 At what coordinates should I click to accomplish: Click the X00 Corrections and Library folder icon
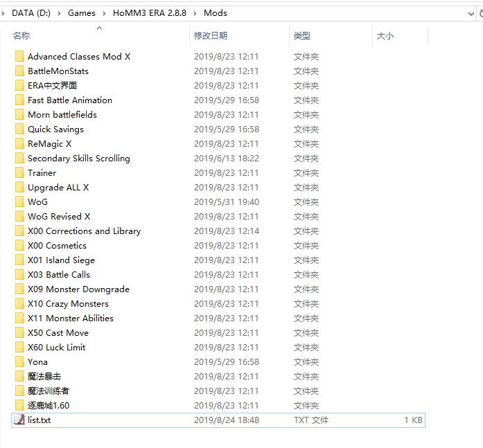tap(19, 231)
